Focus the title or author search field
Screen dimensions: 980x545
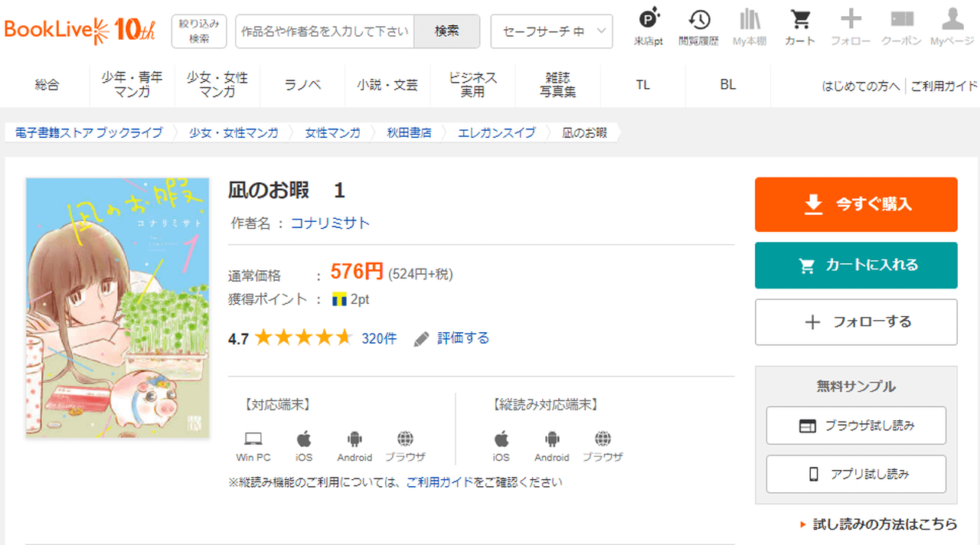click(325, 31)
